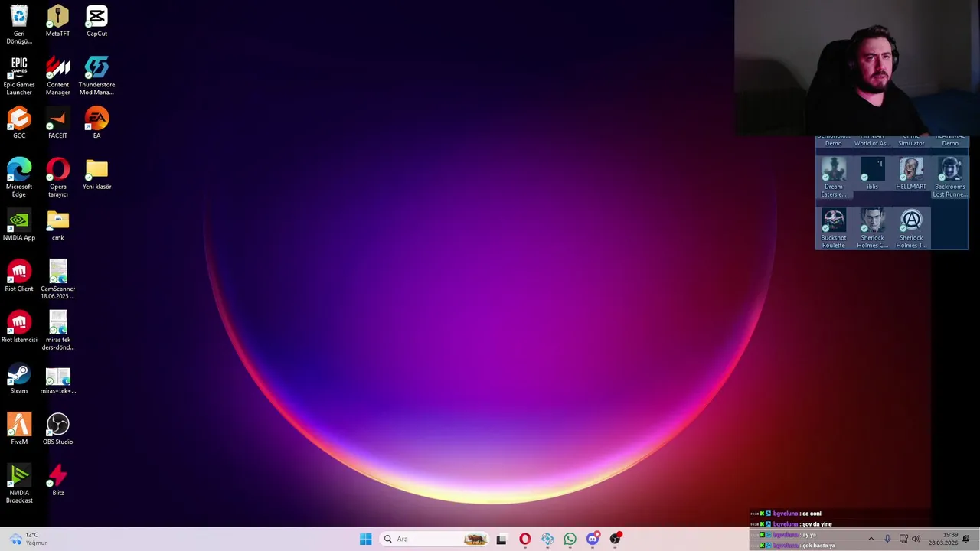Click the Steam desktop shortcut
The width and height of the screenshot is (980, 551).
point(19,378)
